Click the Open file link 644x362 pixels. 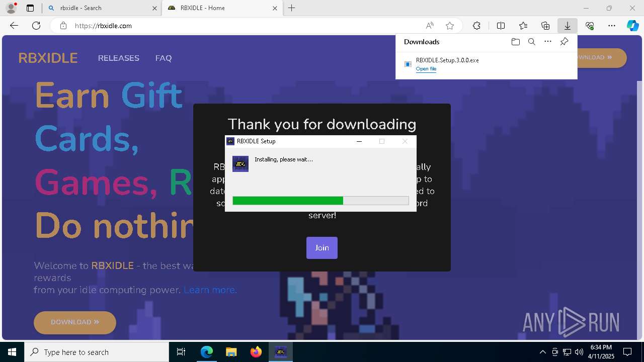[x=426, y=69]
